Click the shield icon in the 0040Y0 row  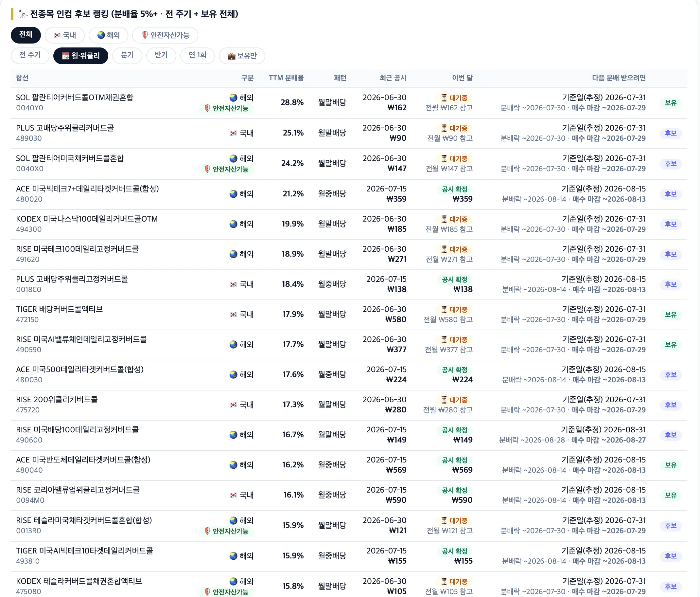click(207, 108)
